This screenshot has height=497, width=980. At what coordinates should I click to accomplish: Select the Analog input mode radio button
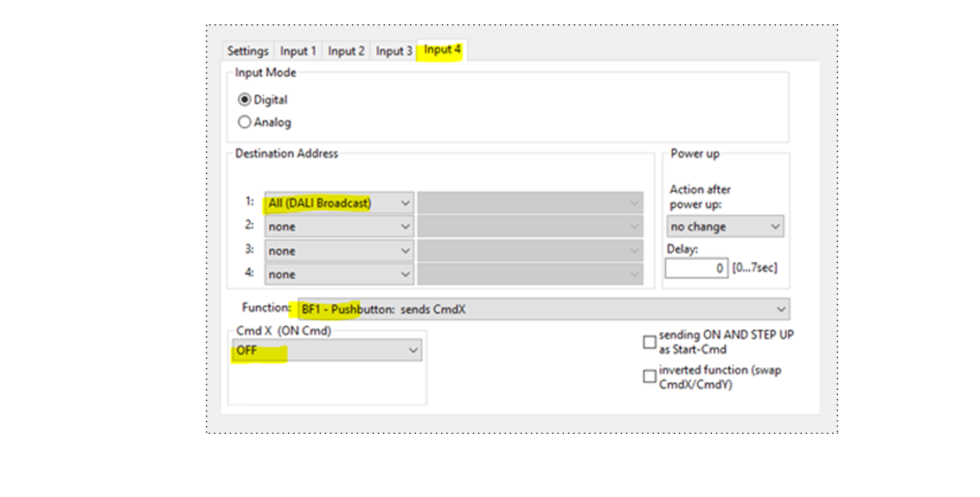click(245, 123)
